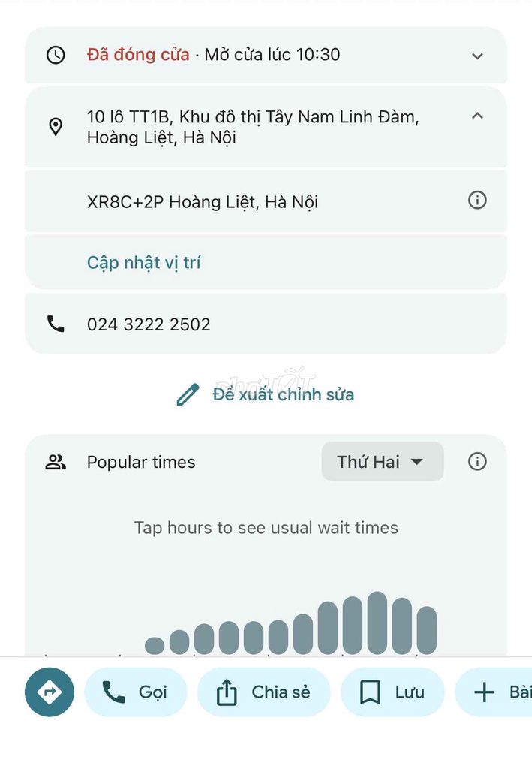Tap the pencil icon for Đề xuất chỉnh sửa
Screen dimensions: 532x769
tap(188, 394)
